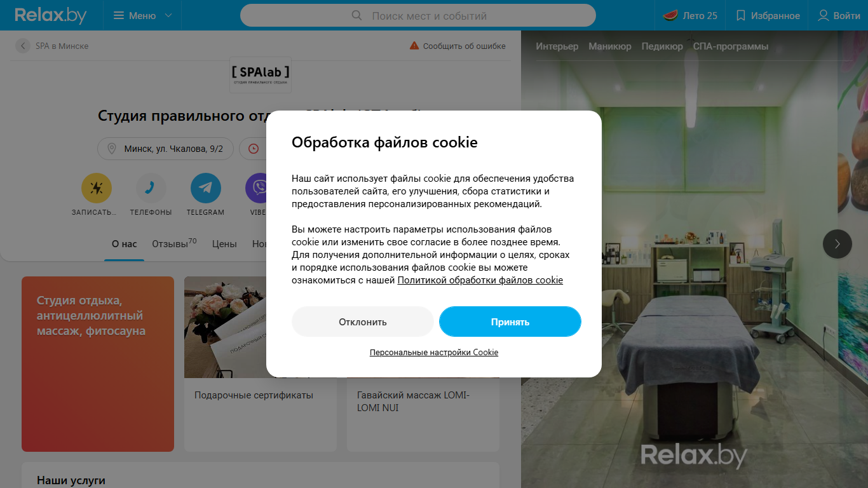Viewport: 868px width, 488px height.
Task: Open the ТЕЛЕФОНЫ phone icon
Action: tap(151, 188)
